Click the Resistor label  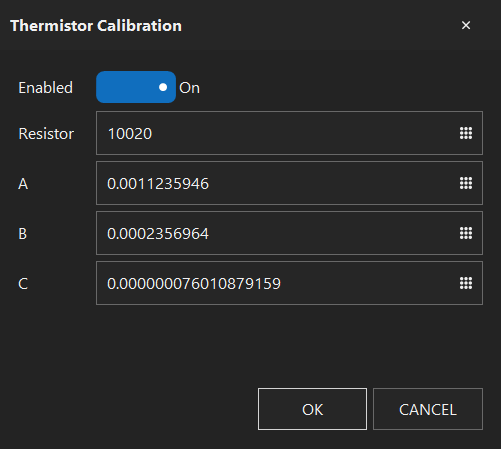(46, 134)
